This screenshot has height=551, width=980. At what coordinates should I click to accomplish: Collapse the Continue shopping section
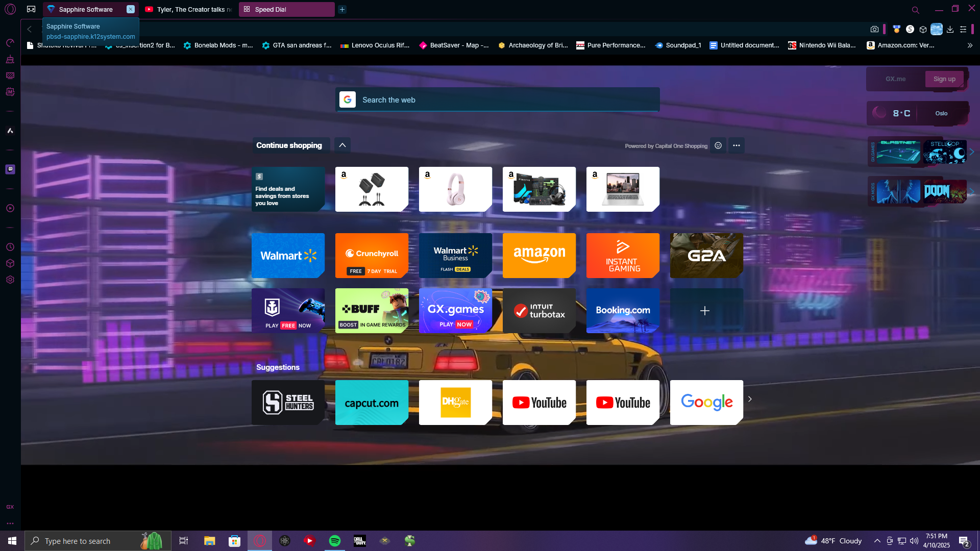(342, 145)
